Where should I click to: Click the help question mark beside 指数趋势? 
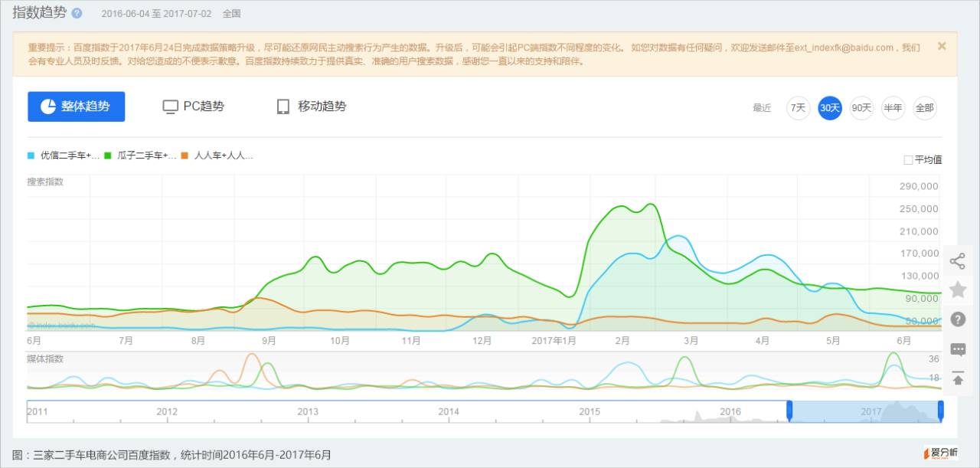[x=77, y=13]
